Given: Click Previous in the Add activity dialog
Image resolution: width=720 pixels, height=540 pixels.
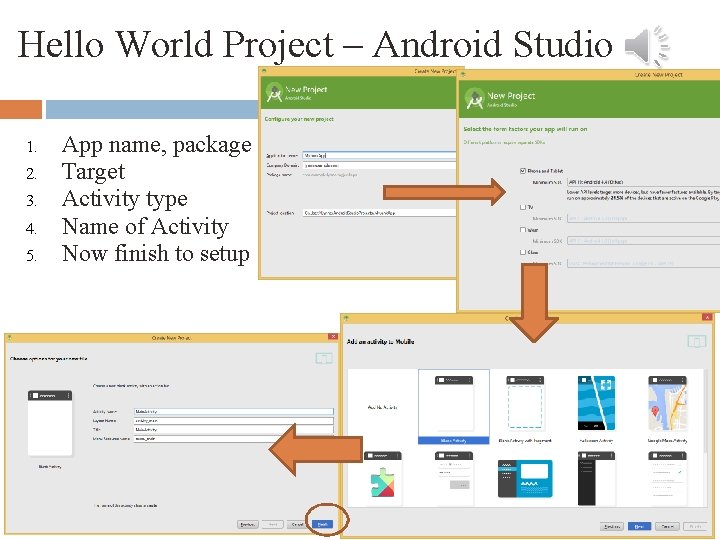Looking at the screenshot, I should pos(612,526).
